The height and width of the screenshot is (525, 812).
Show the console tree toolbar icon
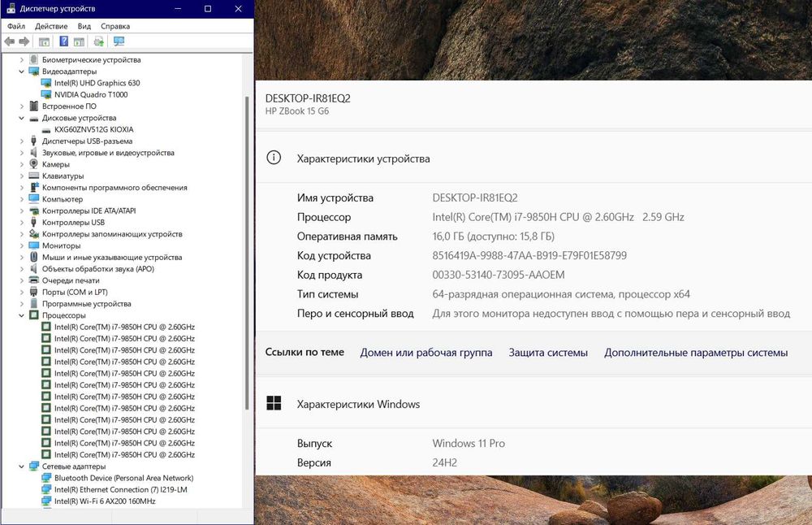(x=45, y=41)
